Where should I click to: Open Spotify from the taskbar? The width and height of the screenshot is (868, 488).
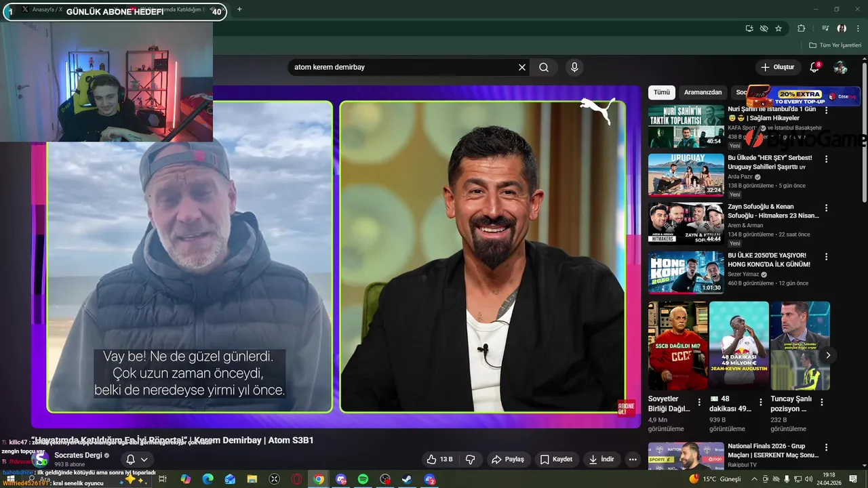[363, 479]
